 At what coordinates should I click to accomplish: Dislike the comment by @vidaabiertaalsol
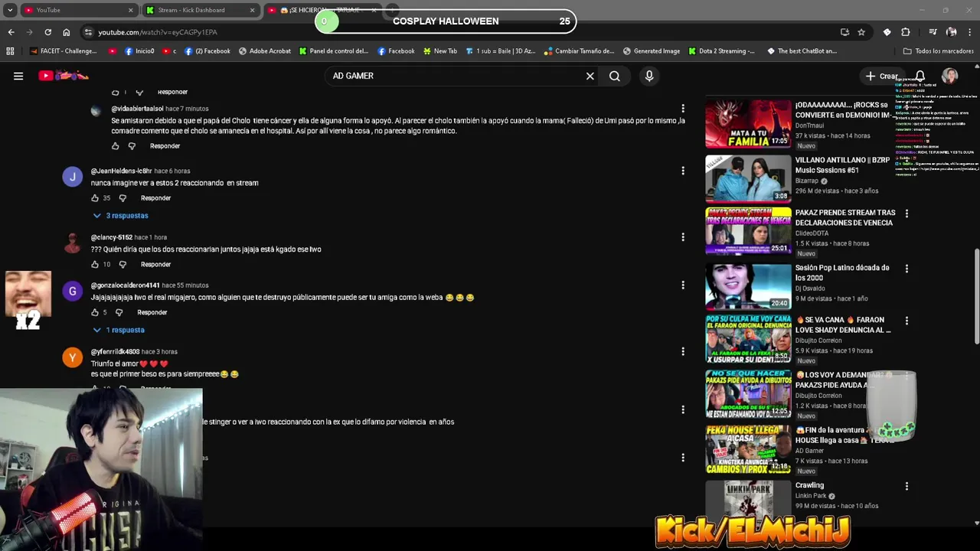pos(132,146)
